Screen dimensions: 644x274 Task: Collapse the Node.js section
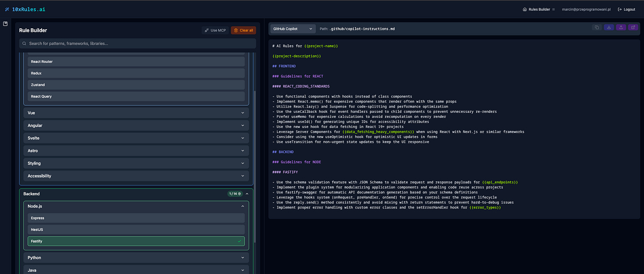(136, 206)
